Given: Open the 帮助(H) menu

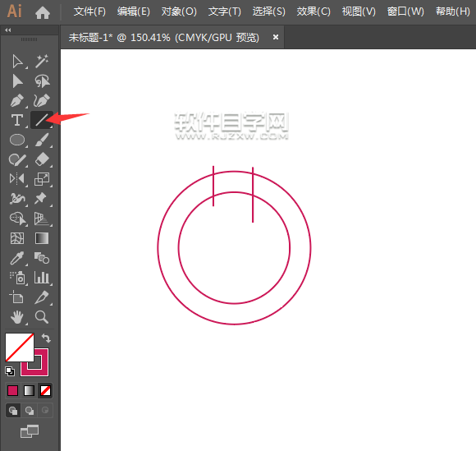Looking at the screenshot, I should (x=453, y=12).
